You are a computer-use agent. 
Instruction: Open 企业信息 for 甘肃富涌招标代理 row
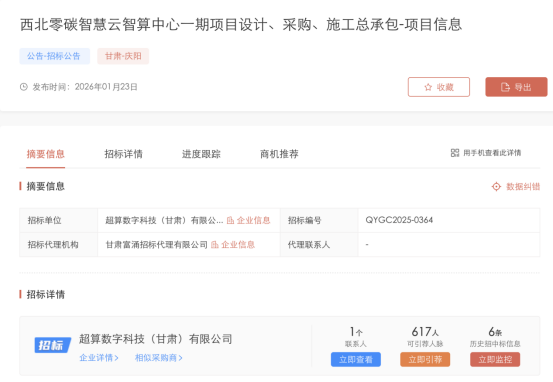coord(238,244)
